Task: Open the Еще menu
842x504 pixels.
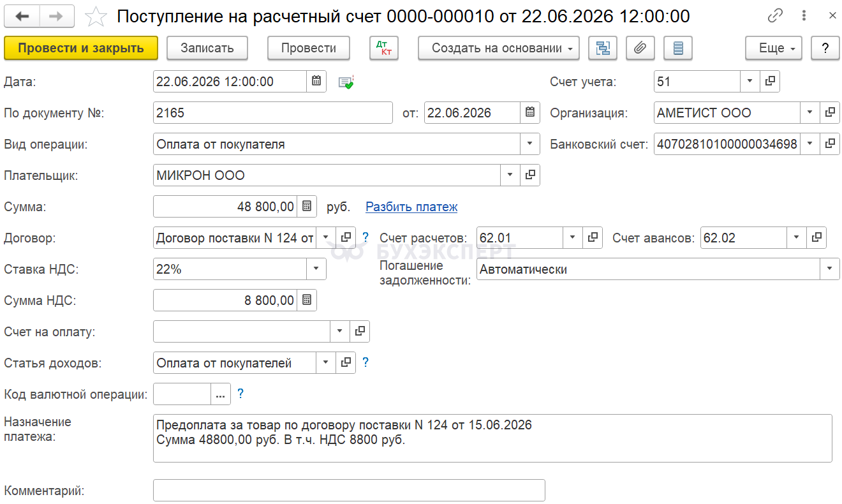Action: point(774,48)
